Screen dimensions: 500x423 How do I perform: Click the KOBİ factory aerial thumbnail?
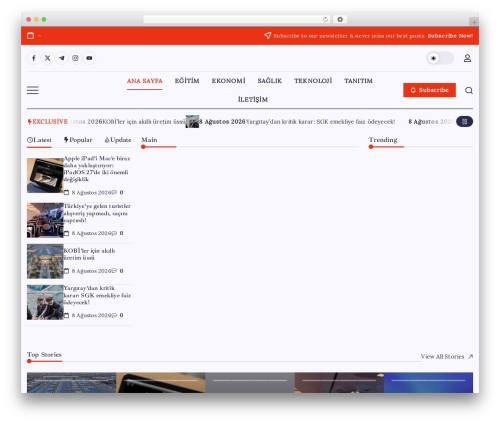[45, 261]
